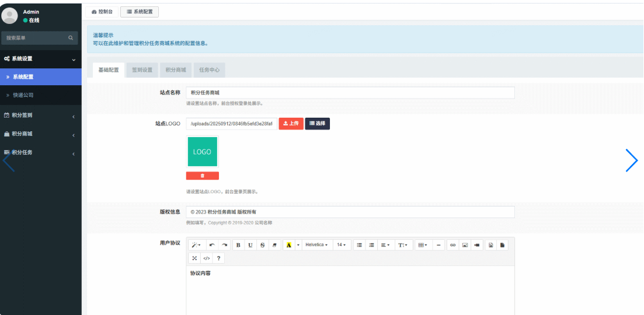
Task: Switch to the 签到设置 tab
Action: (142, 70)
